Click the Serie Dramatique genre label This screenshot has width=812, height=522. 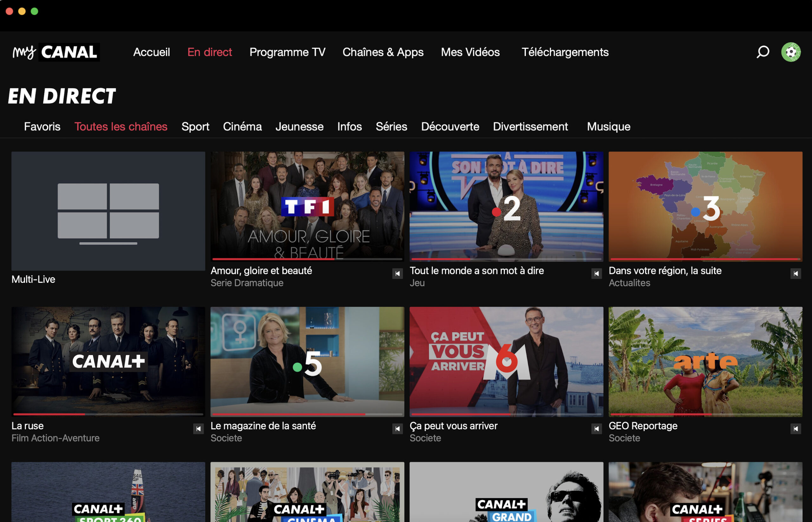pos(247,283)
